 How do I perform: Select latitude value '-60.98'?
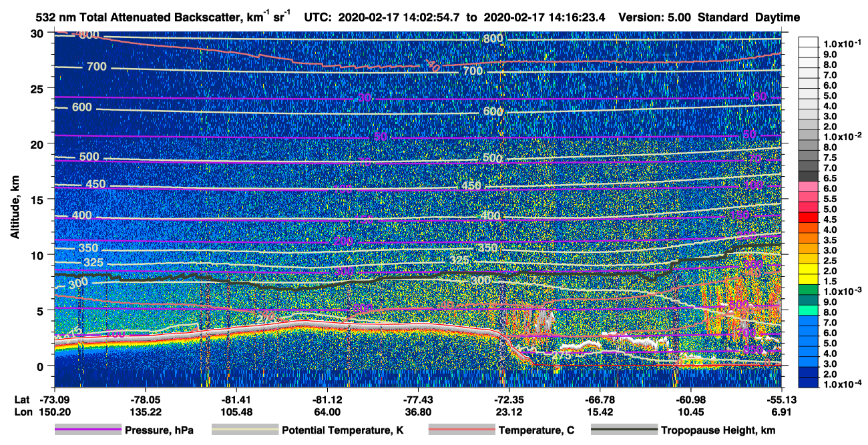pyautogui.click(x=690, y=399)
